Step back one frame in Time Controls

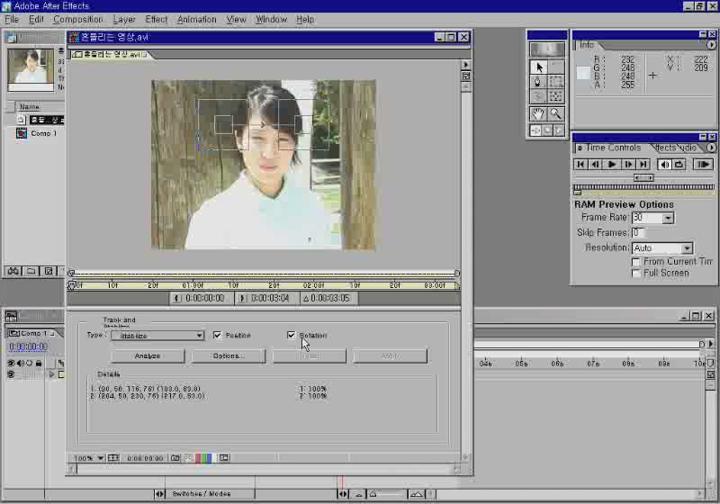tap(596, 164)
